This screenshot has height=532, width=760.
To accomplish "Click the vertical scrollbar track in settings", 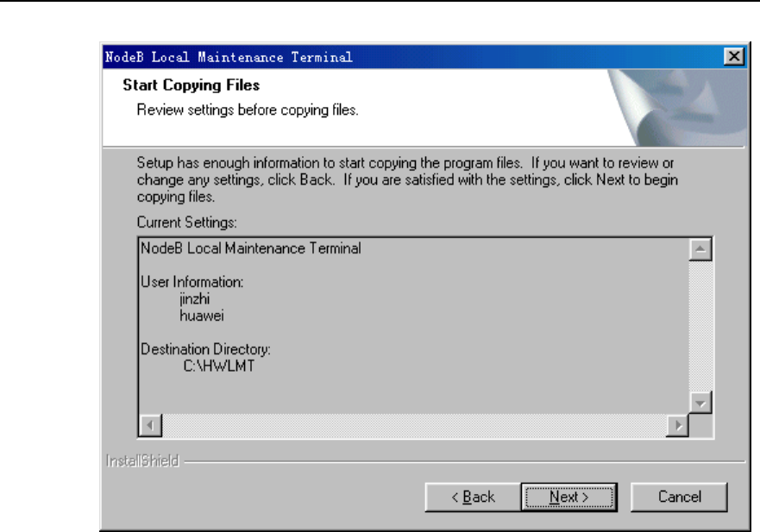I will [x=700, y=326].
